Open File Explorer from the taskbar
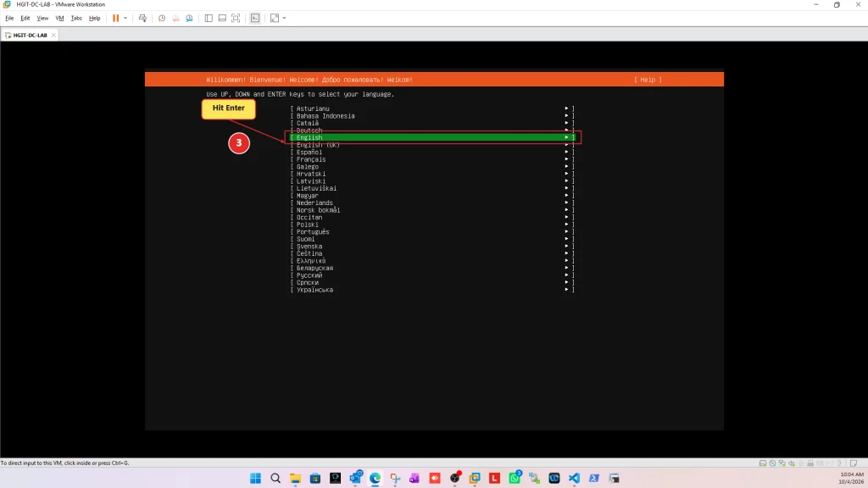The width and height of the screenshot is (868, 488). [295, 478]
